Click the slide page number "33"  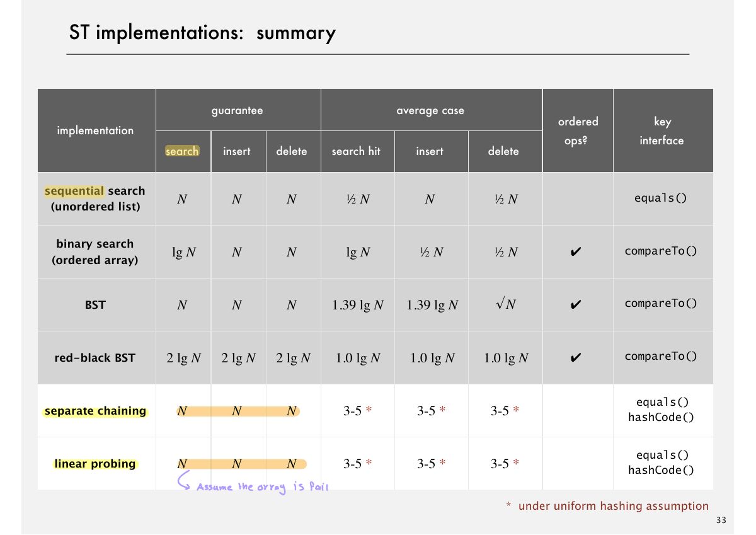click(721, 521)
